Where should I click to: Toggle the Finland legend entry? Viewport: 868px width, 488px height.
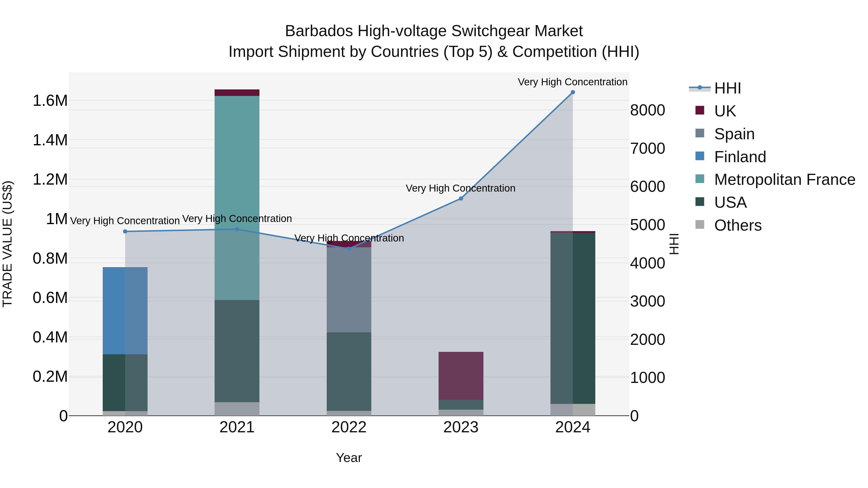pos(731,157)
